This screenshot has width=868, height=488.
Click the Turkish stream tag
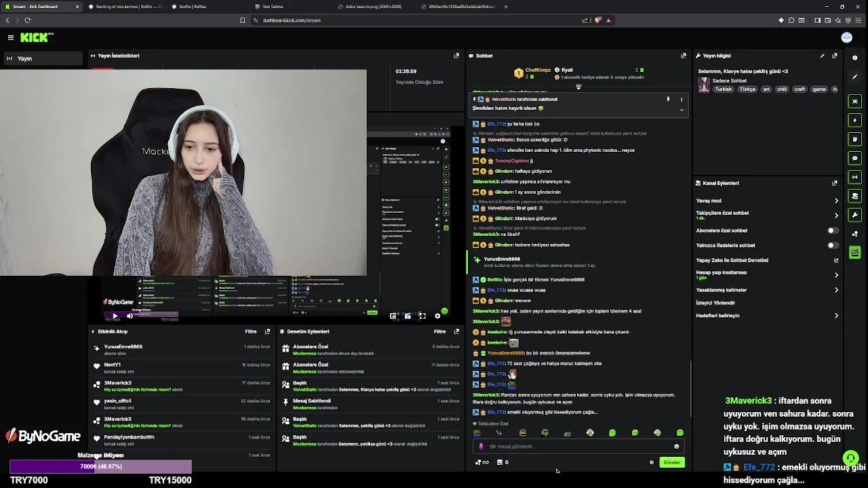point(724,89)
